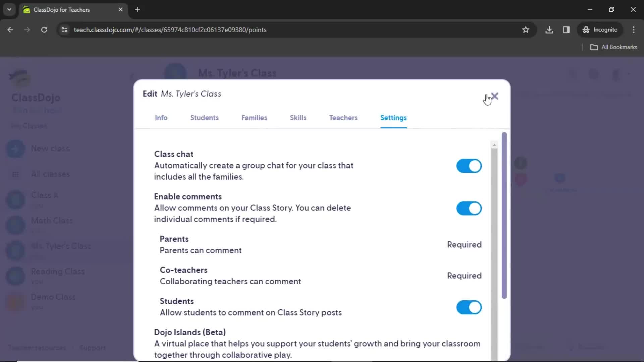The height and width of the screenshot is (362, 644).
Task: Toggle the Students commenting switch
Action: (469, 307)
